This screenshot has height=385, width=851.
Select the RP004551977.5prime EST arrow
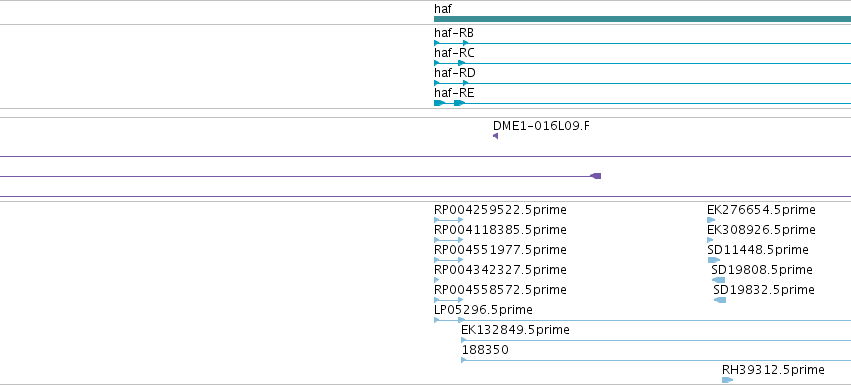449,260
